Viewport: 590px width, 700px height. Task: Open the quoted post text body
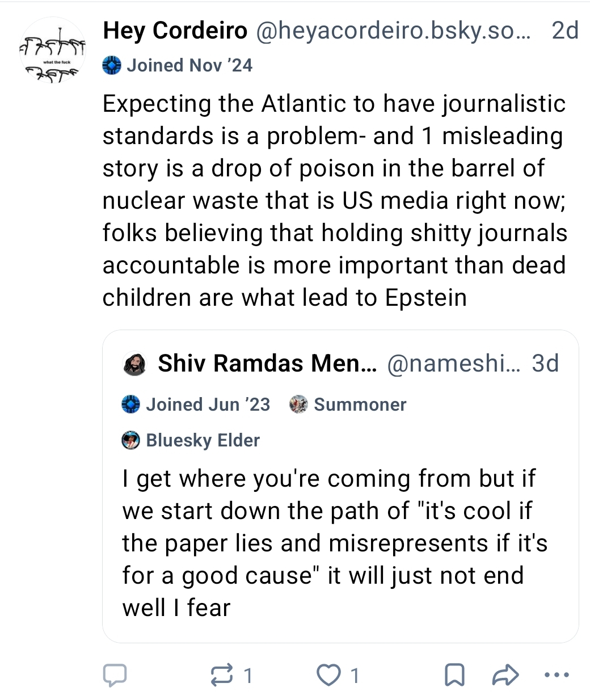click(x=334, y=543)
